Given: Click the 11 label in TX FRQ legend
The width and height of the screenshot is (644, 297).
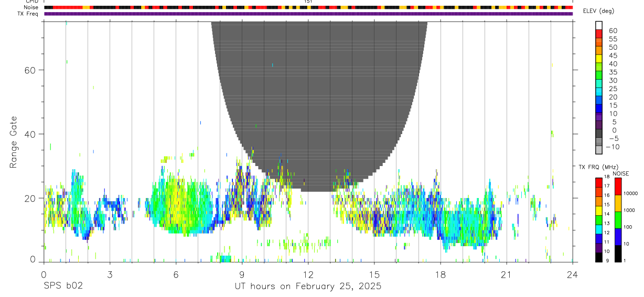Looking at the screenshot, I should (x=607, y=242).
